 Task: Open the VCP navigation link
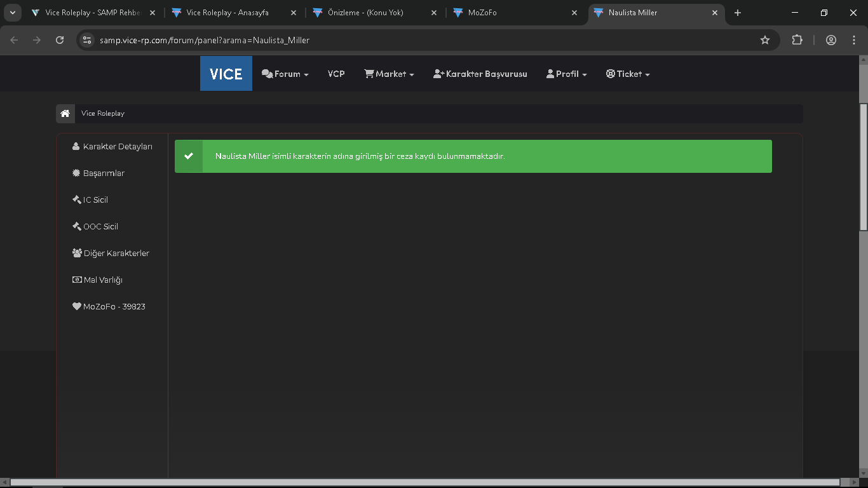(x=336, y=74)
